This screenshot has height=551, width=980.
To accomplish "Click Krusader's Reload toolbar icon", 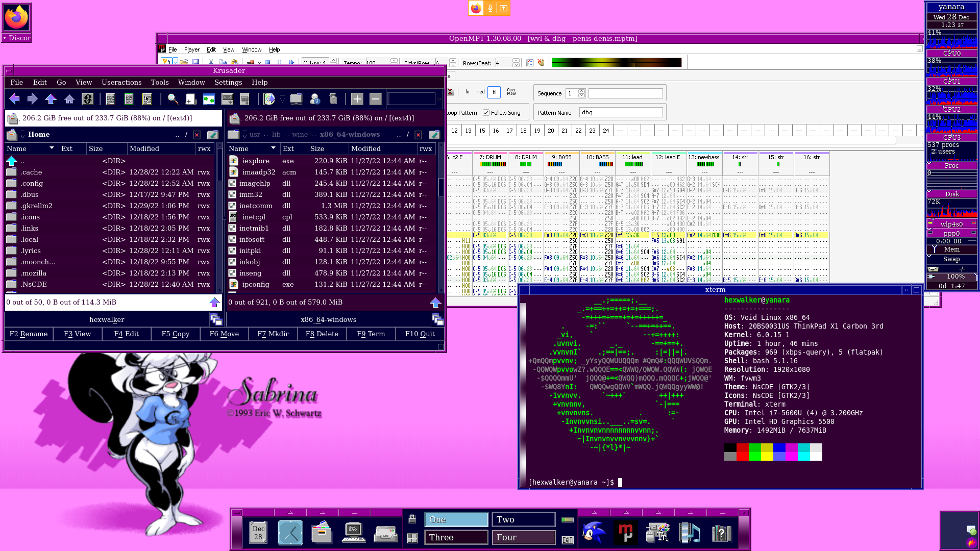I will (x=88, y=99).
